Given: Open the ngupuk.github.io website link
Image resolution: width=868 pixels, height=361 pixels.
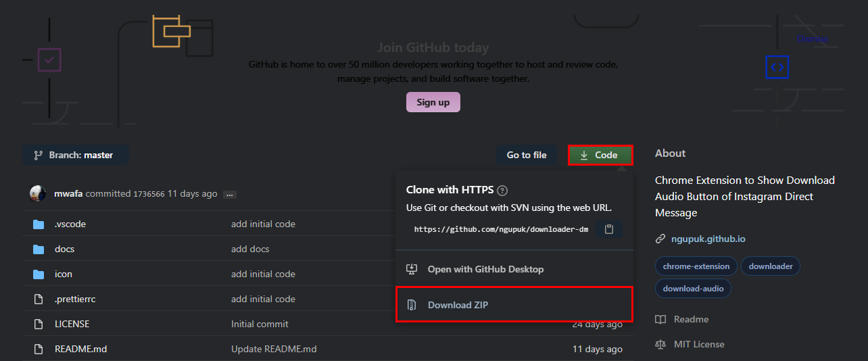Looking at the screenshot, I should [x=708, y=239].
